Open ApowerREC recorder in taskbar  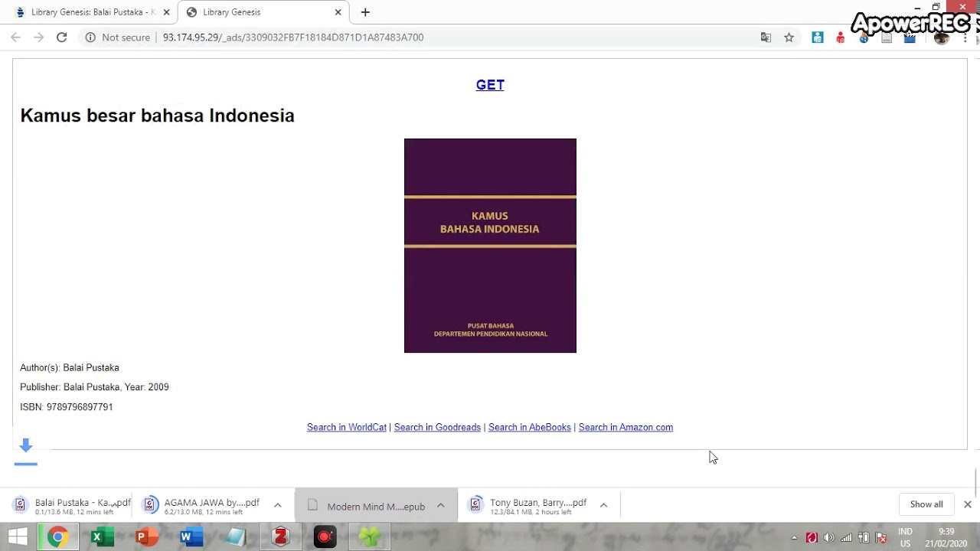point(325,537)
